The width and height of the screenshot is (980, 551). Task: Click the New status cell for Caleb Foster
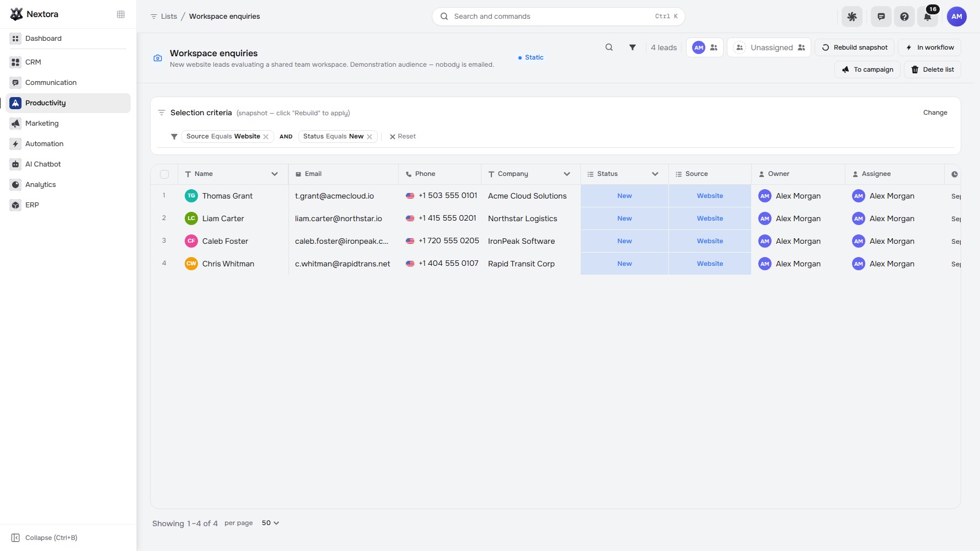click(x=624, y=241)
